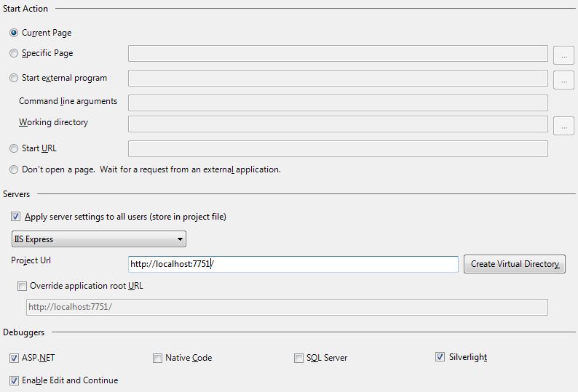Click the Start external program path field
The height and width of the screenshot is (392, 578).
pyautogui.click(x=338, y=78)
